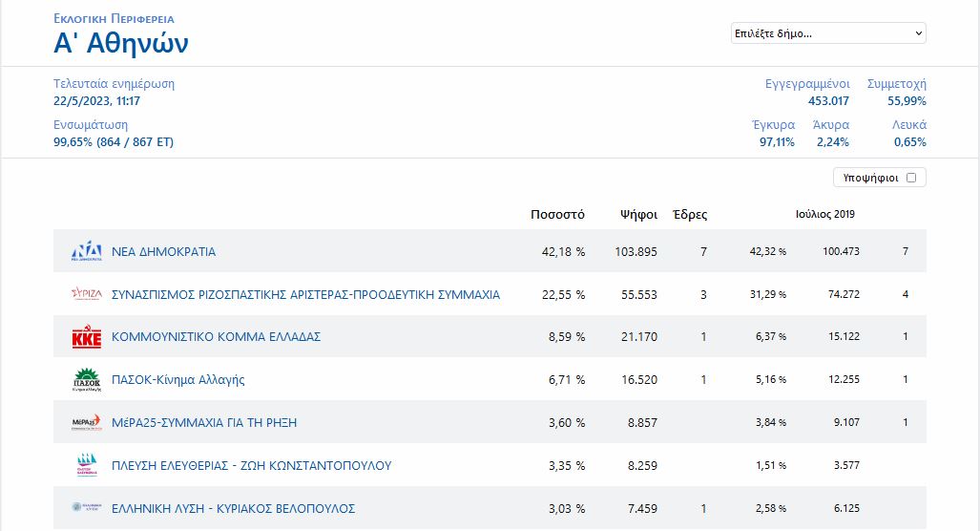Click the Α' Αθηνών region heading
The image size is (980, 531).
click(x=121, y=43)
